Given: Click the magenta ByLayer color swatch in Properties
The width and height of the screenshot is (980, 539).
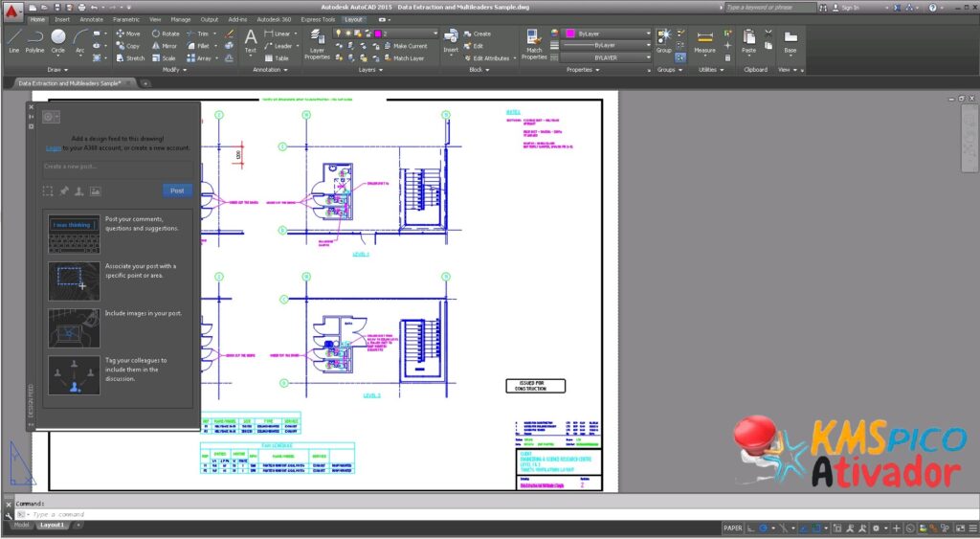Looking at the screenshot, I should 569,34.
